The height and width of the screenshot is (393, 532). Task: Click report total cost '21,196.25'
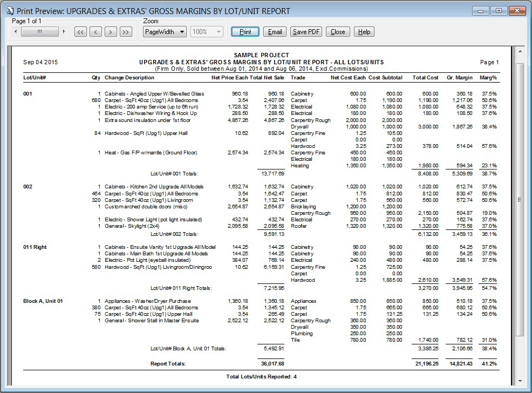coord(427,364)
